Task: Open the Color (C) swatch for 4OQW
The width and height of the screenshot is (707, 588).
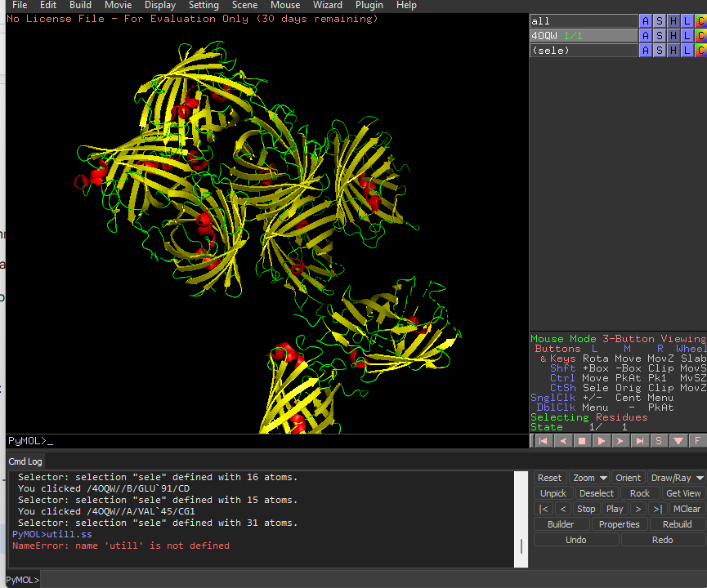Action: click(700, 36)
